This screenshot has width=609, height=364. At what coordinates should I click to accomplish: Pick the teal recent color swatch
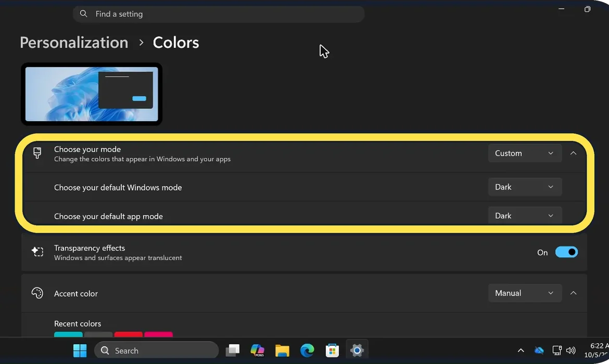tap(68, 334)
